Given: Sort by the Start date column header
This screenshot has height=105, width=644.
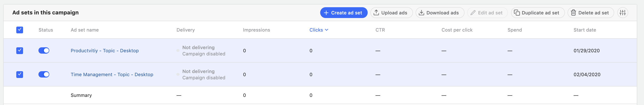Looking at the screenshot, I should click(585, 30).
